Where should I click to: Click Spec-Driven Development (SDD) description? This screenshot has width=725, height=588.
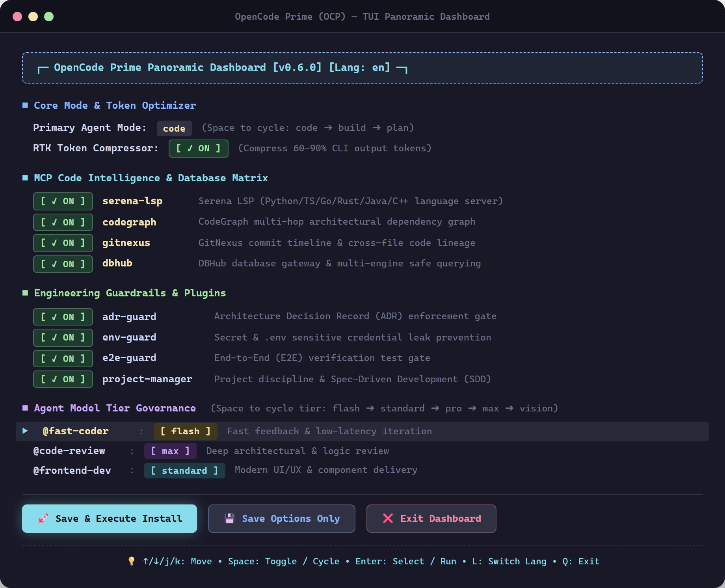[353, 379]
